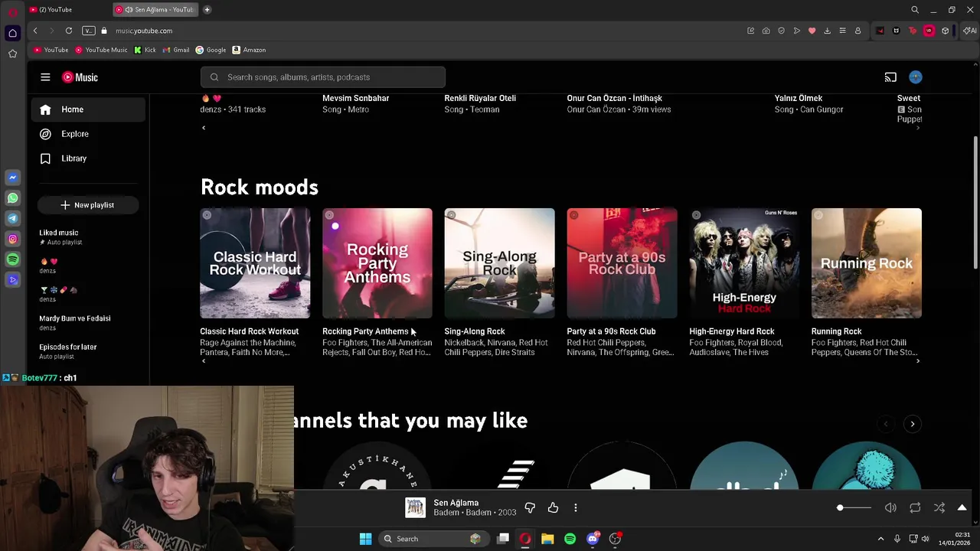Open a new browser tab with plus

(207, 9)
